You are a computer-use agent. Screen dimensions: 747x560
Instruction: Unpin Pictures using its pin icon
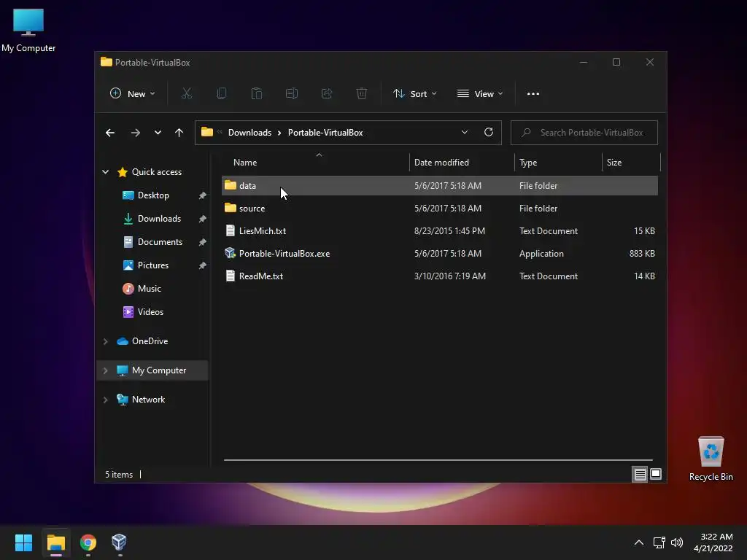tap(203, 265)
